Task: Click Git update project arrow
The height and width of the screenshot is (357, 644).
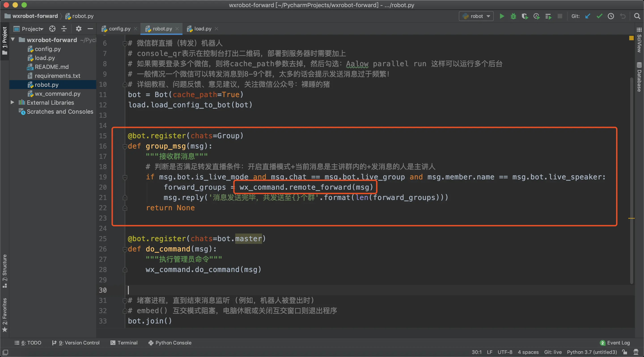Action: tap(587, 16)
